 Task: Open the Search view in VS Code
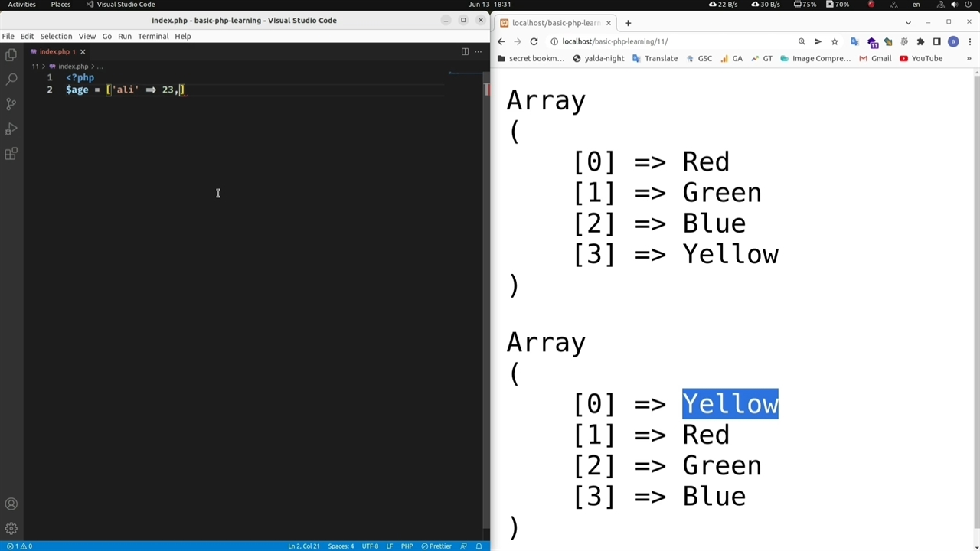point(11,79)
